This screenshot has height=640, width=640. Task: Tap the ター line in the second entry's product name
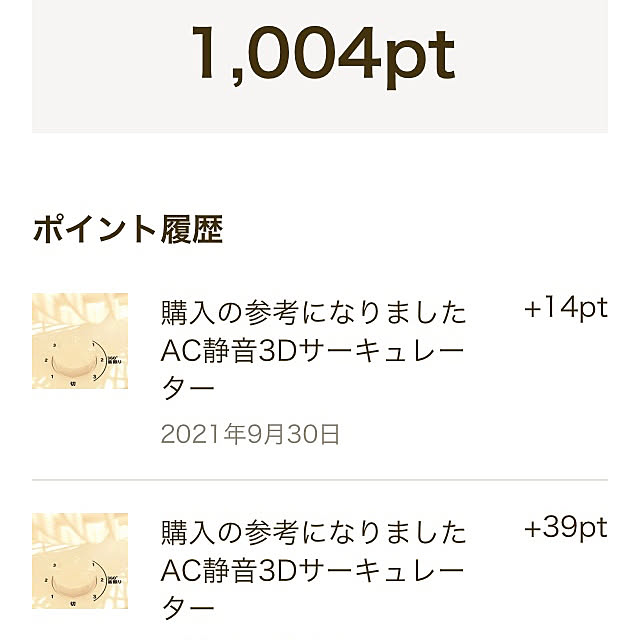click(x=188, y=607)
